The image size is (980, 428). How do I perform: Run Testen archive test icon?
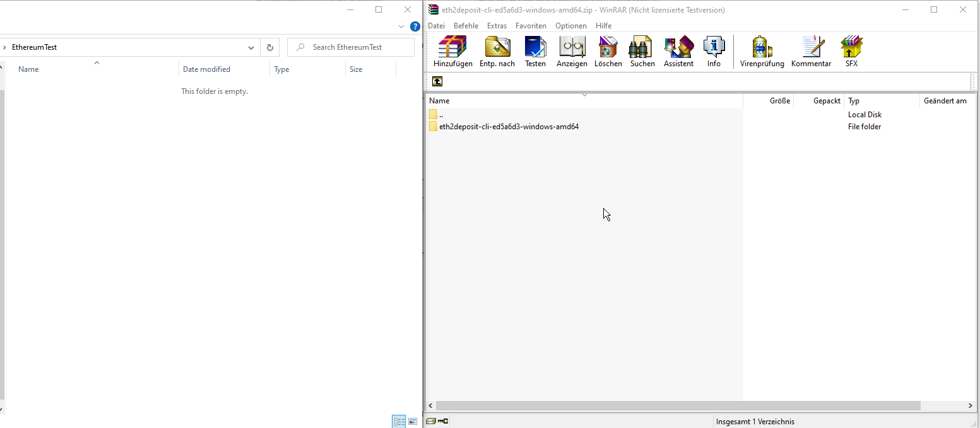pyautogui.click(x=535, y=52)
